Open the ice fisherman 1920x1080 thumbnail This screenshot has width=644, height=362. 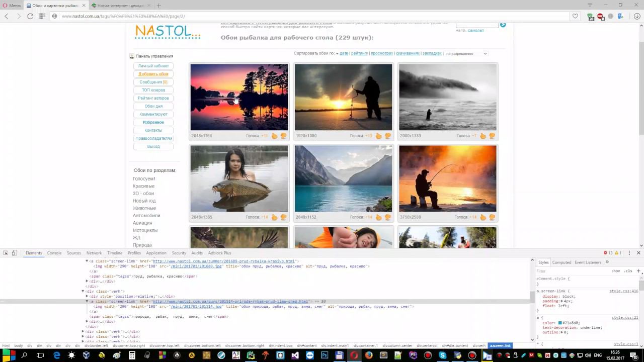[x=343, y=97]
